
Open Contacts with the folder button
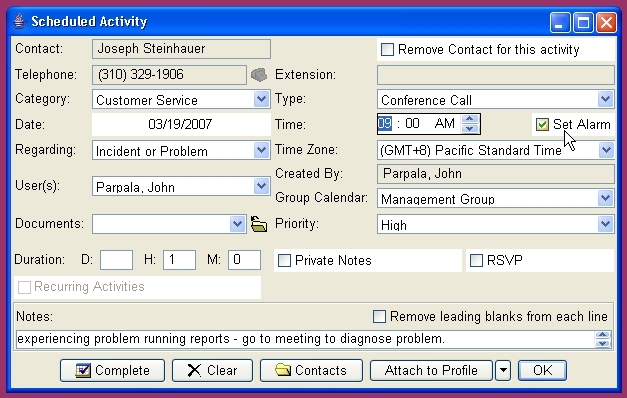(311, 370)
